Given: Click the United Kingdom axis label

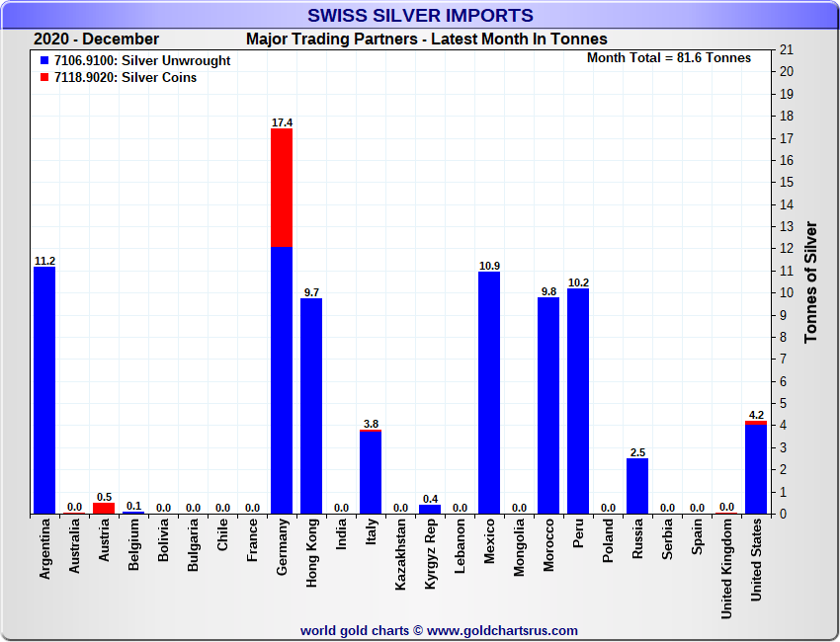Looking at the screenshot, I should [x=726, y=569].
